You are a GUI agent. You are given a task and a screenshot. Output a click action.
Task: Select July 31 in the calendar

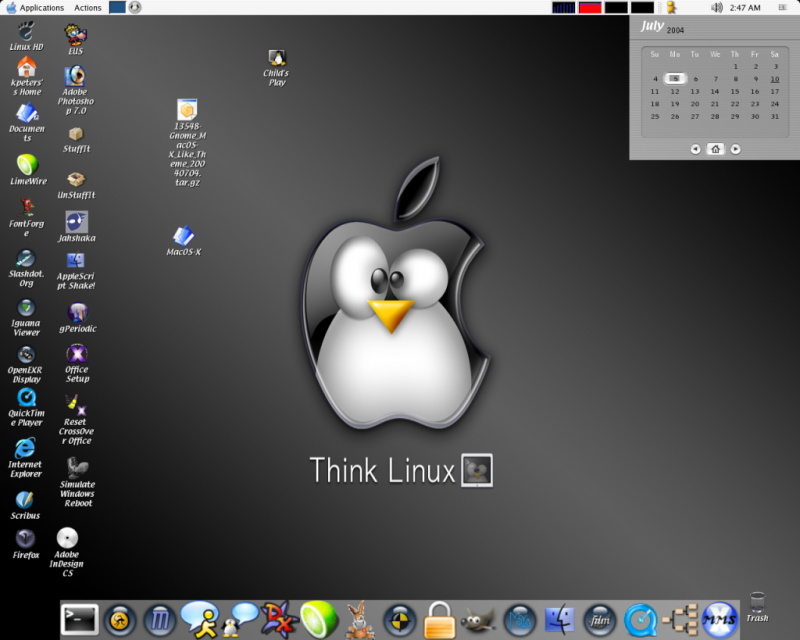click(x=775, y=117)
